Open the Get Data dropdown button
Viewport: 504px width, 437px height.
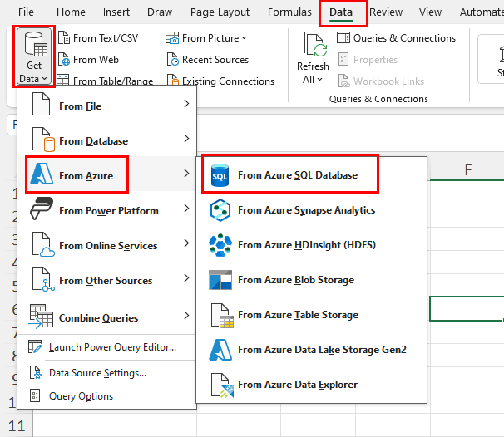point(34,56)
